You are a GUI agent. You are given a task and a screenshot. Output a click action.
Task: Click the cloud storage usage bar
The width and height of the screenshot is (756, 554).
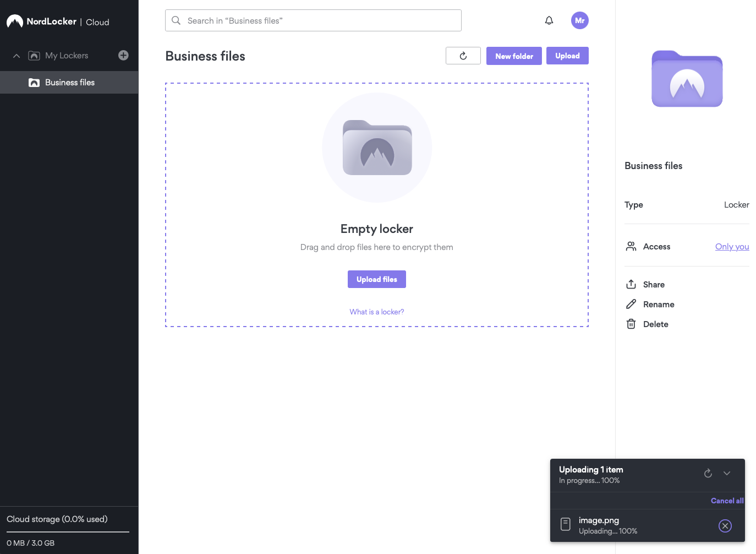tap(67, 531)
